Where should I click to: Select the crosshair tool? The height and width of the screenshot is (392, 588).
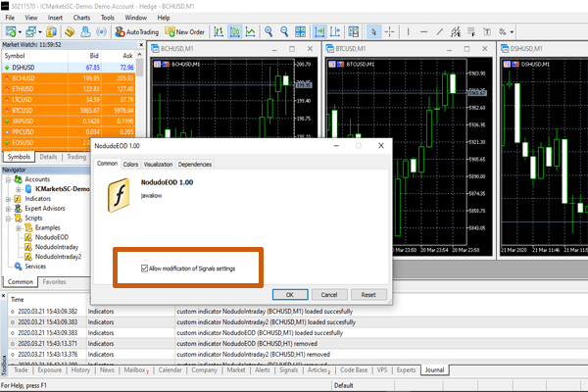390,32
